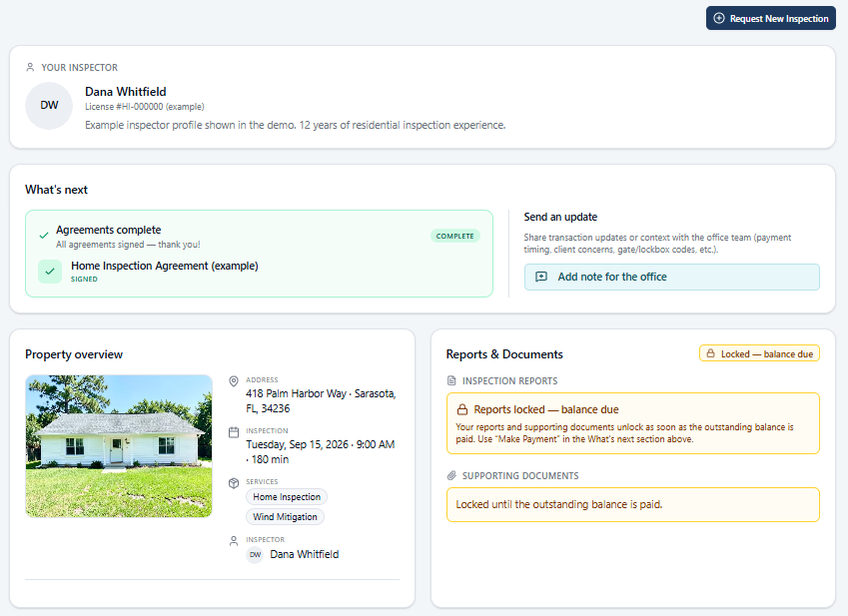This screenshot has height=616, width=848.
Task: Click Dana Whitfield in Property overview
Action: coord(305,554)
